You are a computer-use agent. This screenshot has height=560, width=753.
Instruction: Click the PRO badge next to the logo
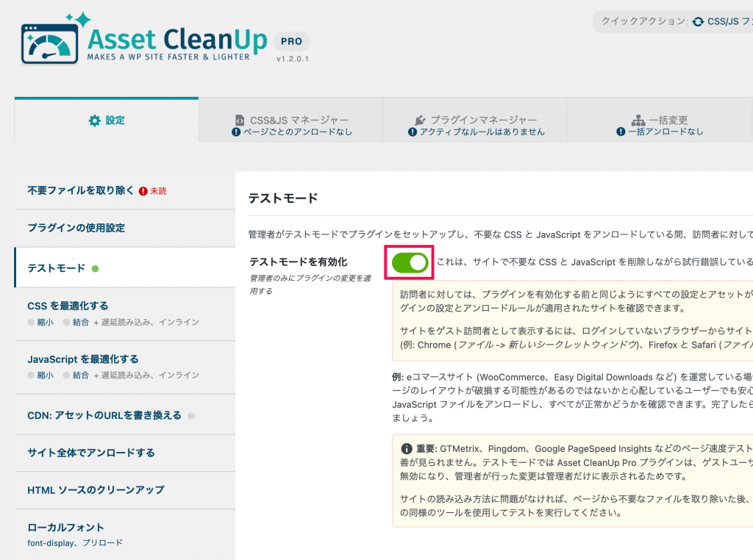pos(291,41)
